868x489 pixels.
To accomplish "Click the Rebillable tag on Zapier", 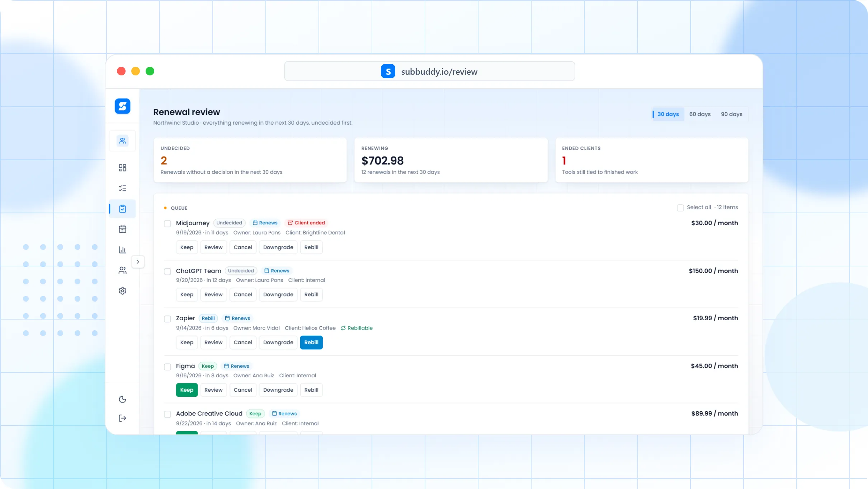I will pos(357,328).
